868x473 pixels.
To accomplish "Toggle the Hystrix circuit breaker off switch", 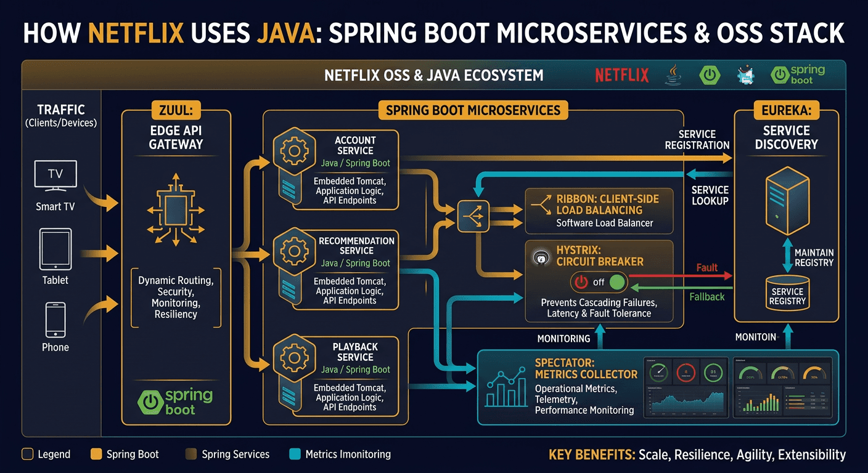I will pos(599,282).
